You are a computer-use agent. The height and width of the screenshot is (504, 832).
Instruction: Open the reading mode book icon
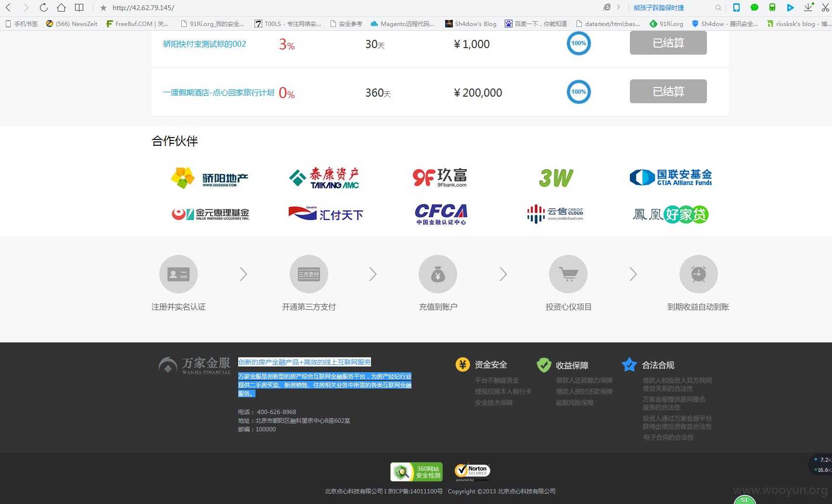79,7
